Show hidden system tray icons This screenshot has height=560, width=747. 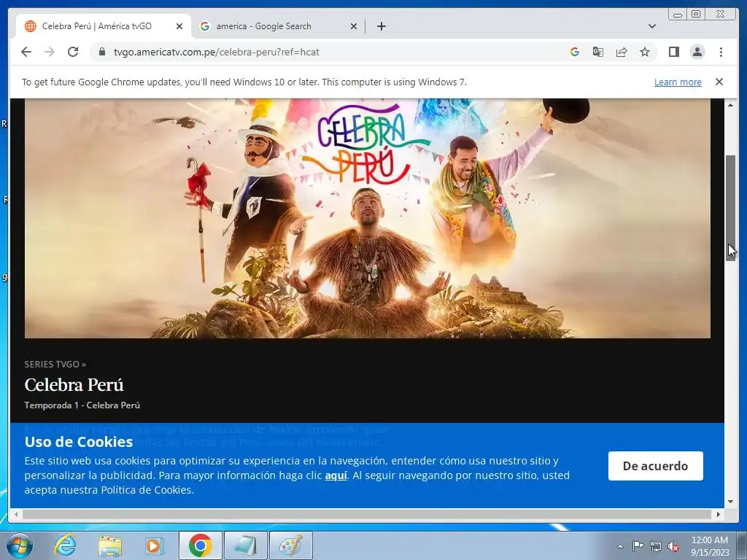(x=620, y=546)
